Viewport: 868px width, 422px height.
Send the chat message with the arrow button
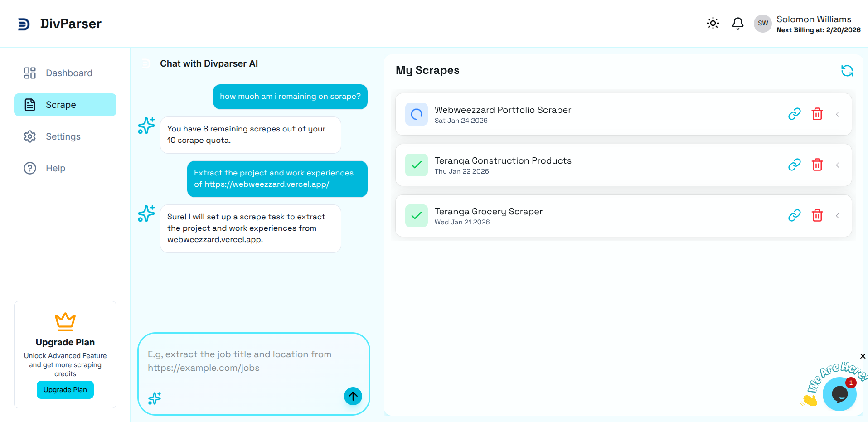pos(353,396)
